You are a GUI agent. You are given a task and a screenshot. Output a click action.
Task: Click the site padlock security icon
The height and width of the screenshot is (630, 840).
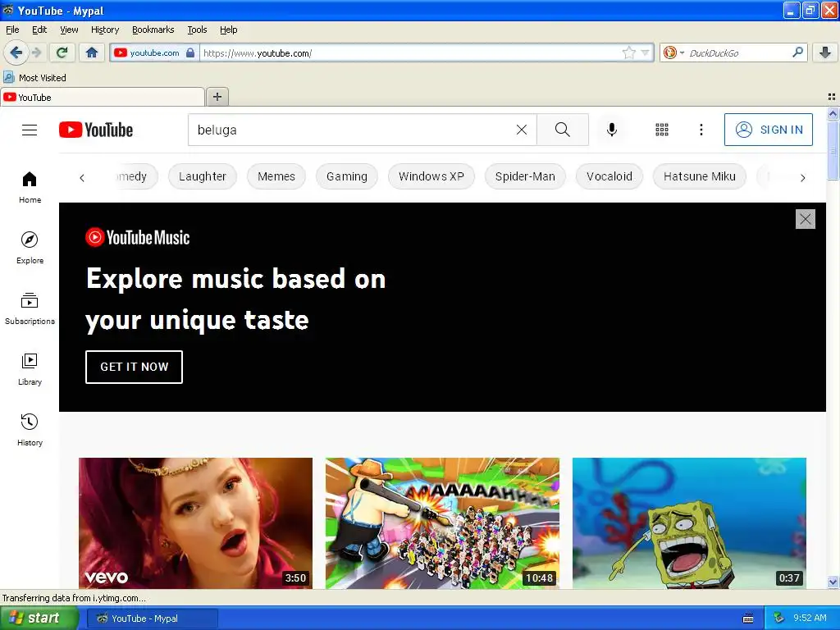[x=190, y=52]
